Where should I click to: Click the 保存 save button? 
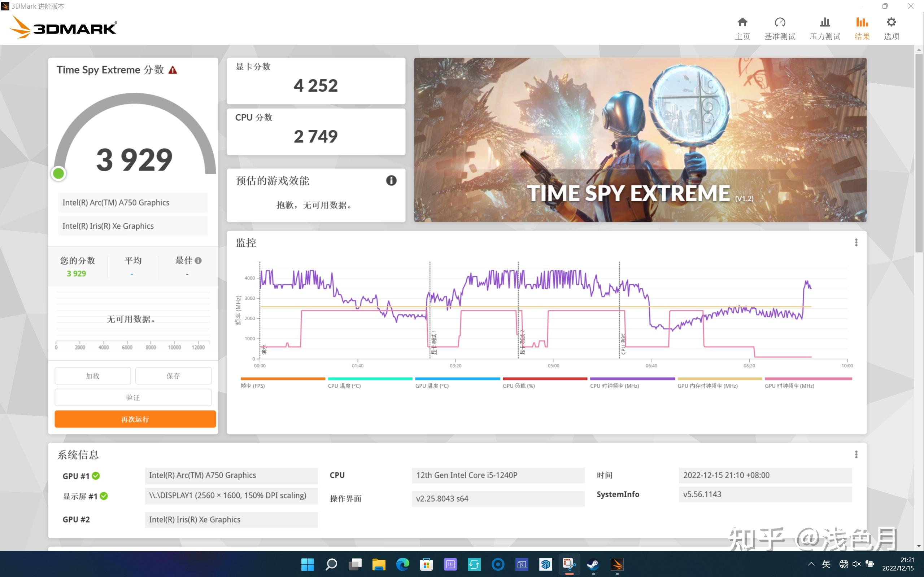(173, 375)
